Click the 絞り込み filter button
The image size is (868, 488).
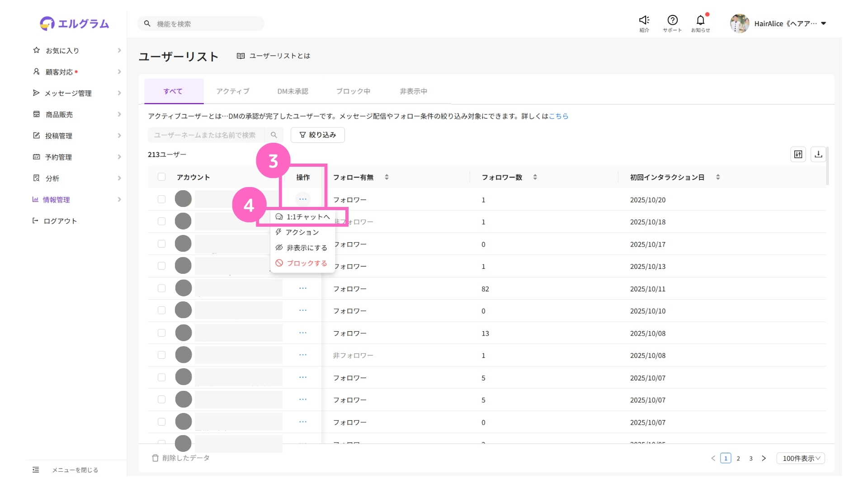[318, 135]
